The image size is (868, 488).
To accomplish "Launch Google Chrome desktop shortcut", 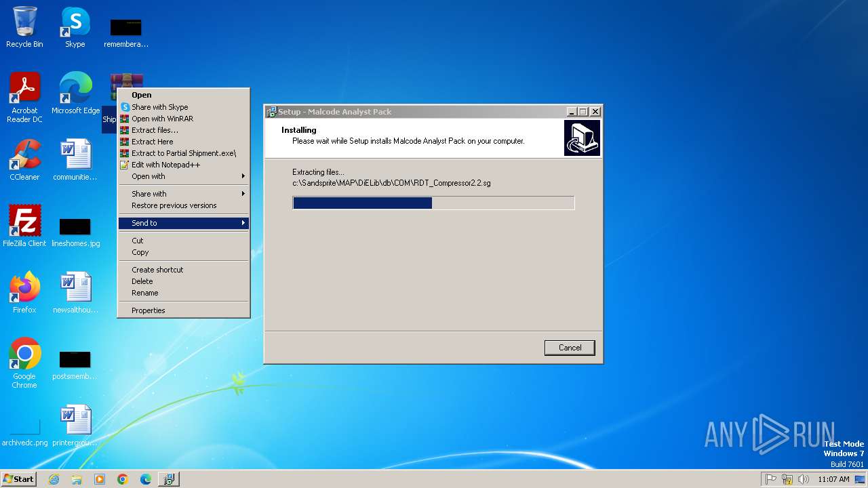I will click(x=24, y=363).
